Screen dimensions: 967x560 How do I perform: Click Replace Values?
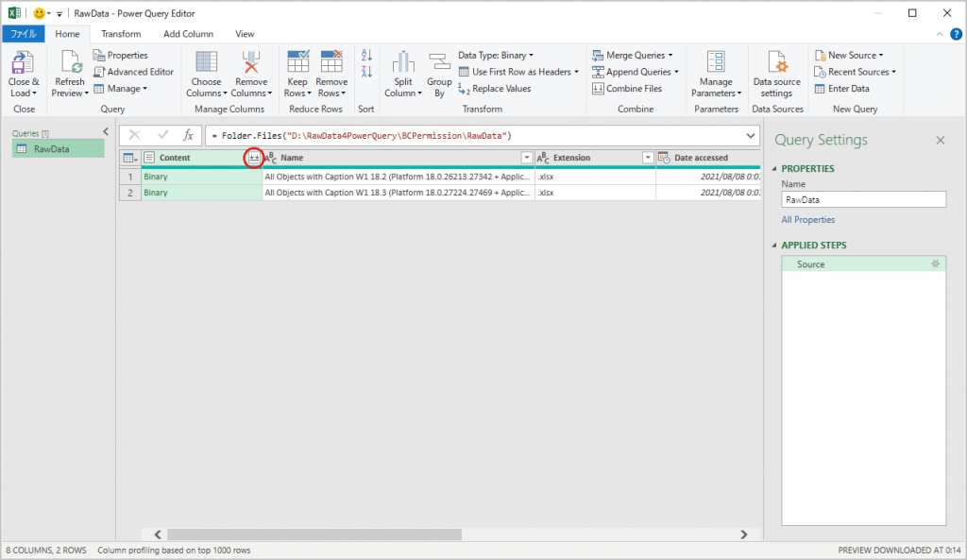[x=495, y=89]
